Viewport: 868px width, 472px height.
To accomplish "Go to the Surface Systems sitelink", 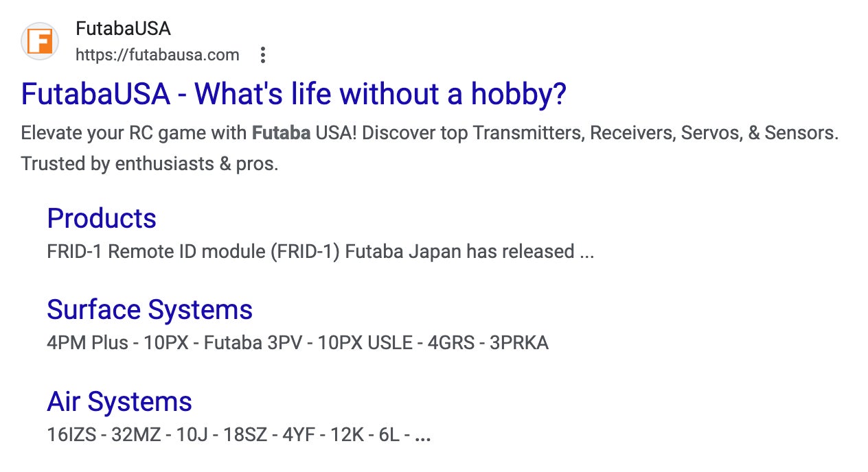I will point(150,309).
